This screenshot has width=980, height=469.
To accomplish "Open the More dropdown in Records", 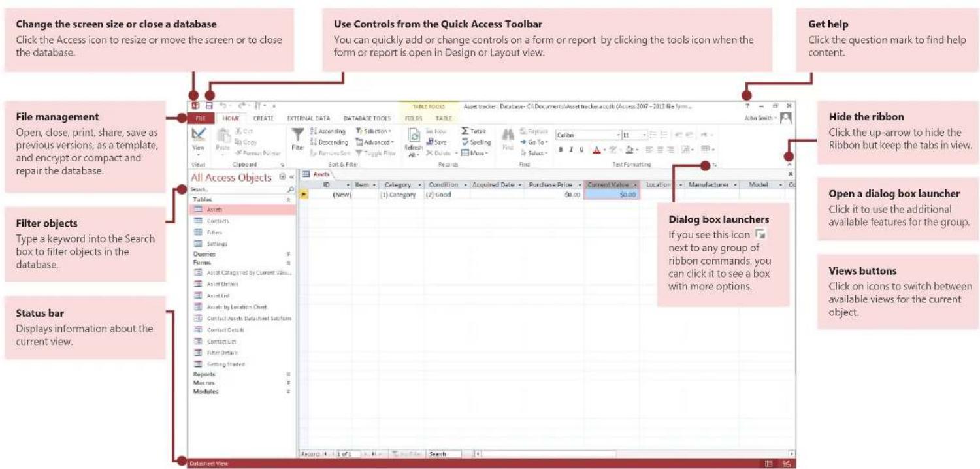I will [x=476, y=153].
